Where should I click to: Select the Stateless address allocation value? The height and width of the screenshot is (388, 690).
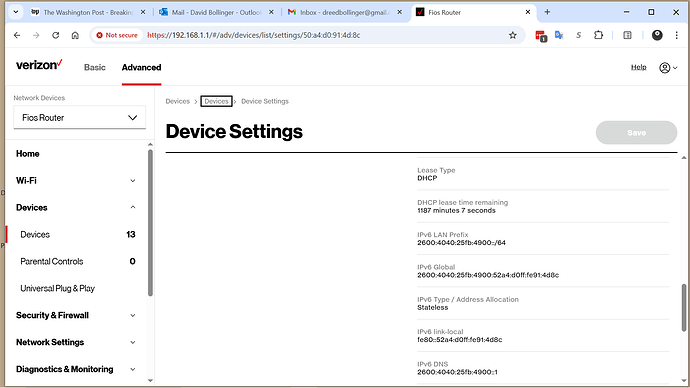pos(433,307)
